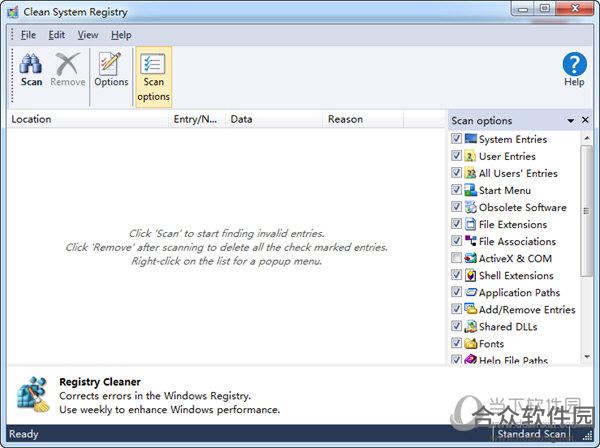Click the ActiveX & COM icon
This screenshot has width=600, height=448.
(x=470, y=258)
